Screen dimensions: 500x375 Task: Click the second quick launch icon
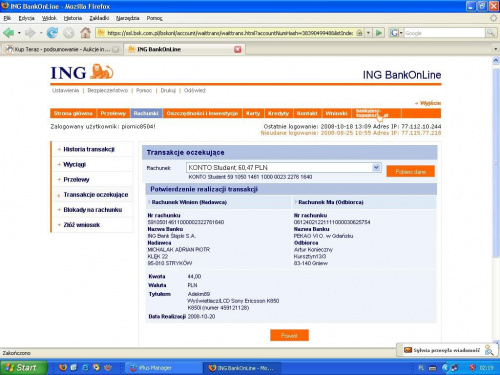point(74,367)
